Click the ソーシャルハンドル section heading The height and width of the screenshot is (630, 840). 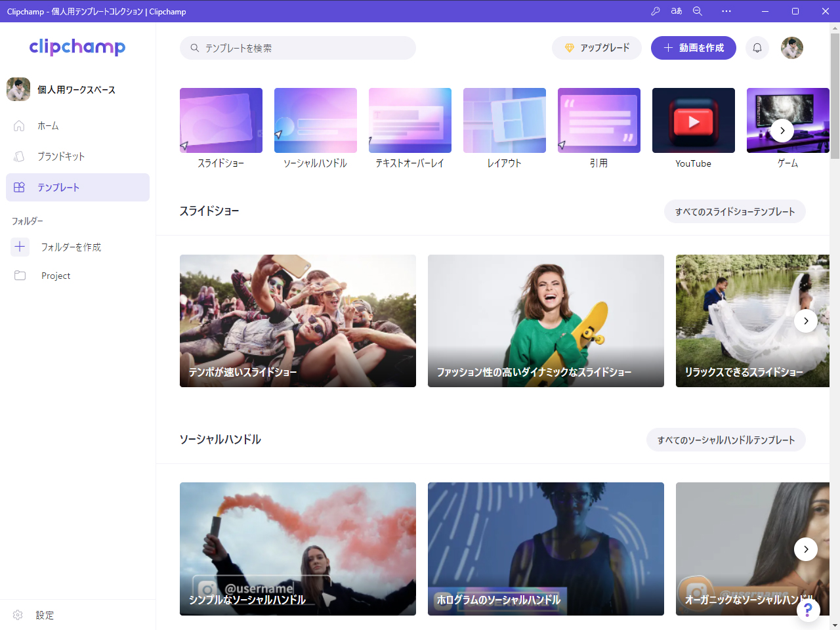pos(220,439)
